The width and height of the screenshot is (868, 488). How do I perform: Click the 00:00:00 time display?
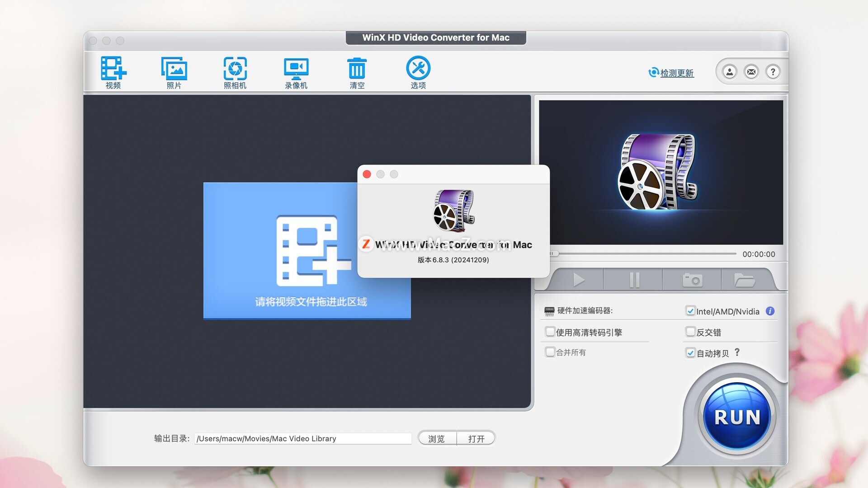tap(759, 254)
